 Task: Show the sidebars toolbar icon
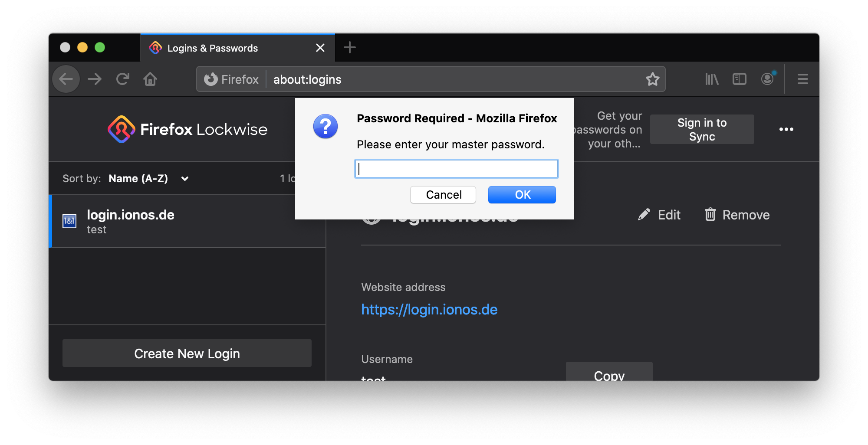[740, 79]
